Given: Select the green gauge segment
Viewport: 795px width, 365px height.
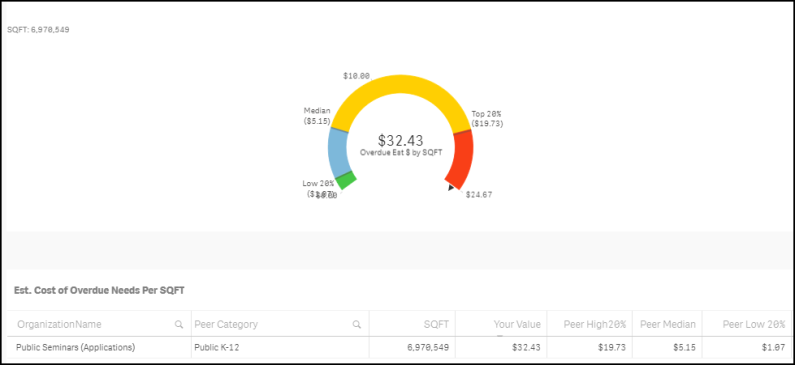Looking at the screenshot, I should click(x=347, y=180).
